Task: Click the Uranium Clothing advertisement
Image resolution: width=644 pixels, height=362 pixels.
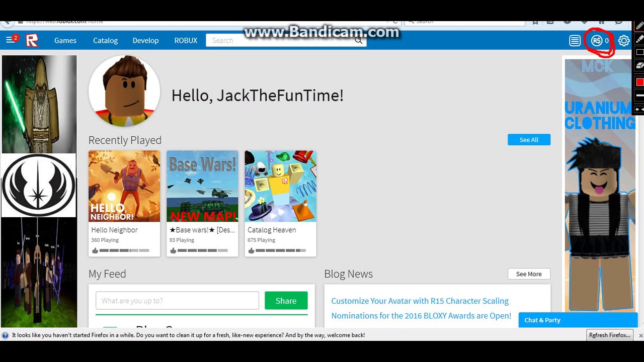Action: [x=601, y=185]
